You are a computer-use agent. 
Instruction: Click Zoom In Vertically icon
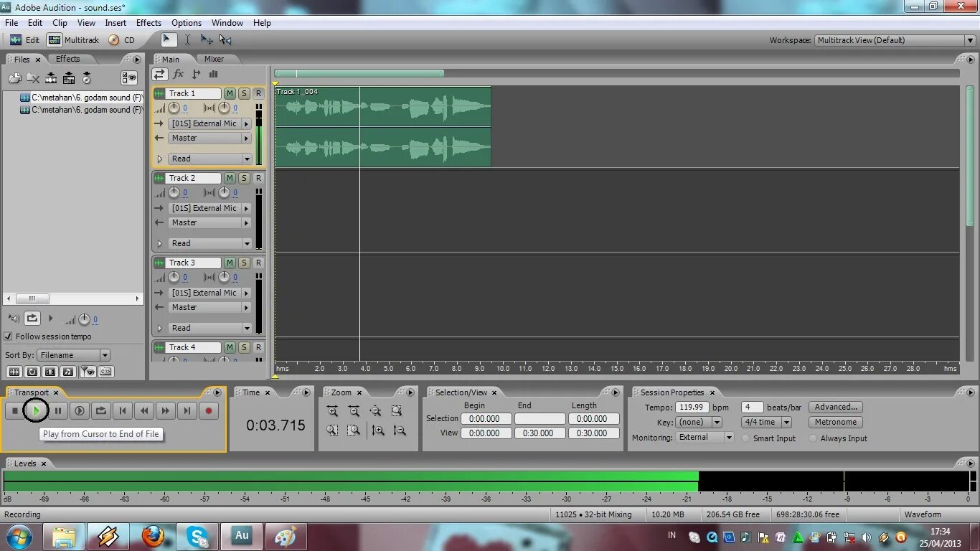(378, 430)
